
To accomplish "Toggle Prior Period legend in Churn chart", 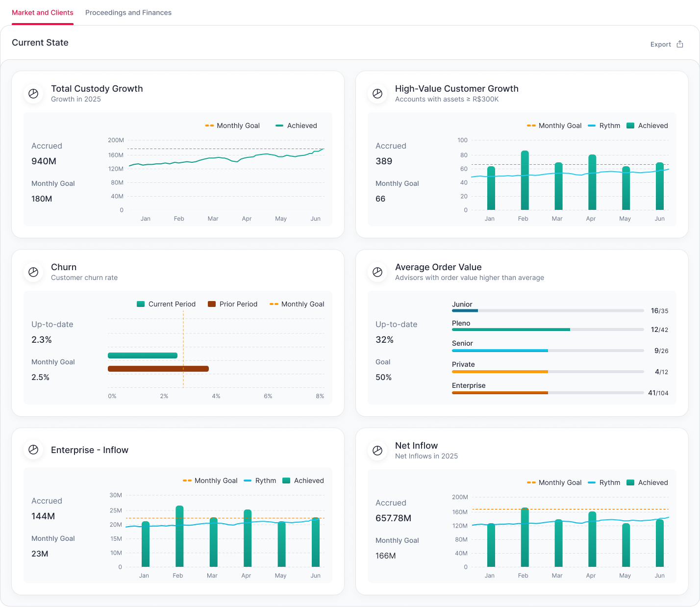I will [232, 304].
